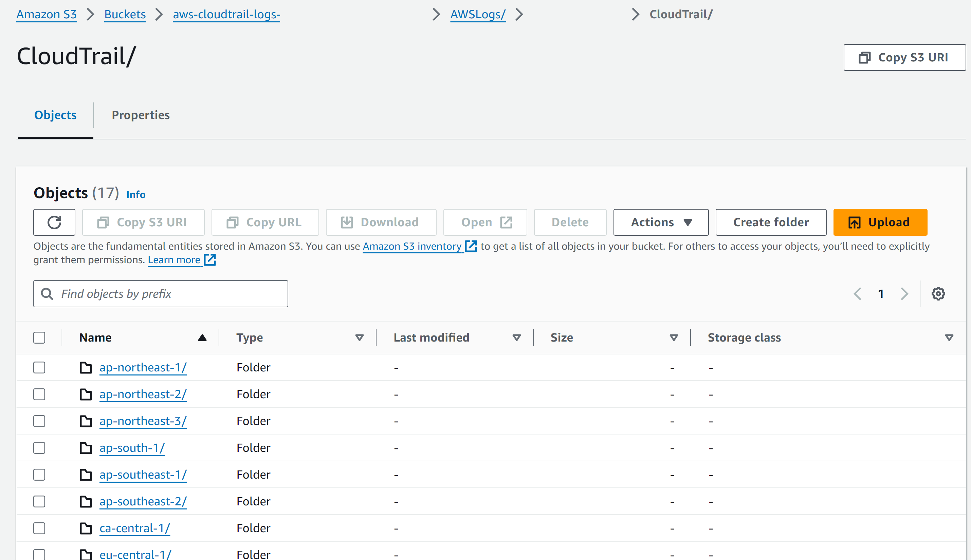
Task: Switch to the Properties tab
Action: tap(141, 115)
